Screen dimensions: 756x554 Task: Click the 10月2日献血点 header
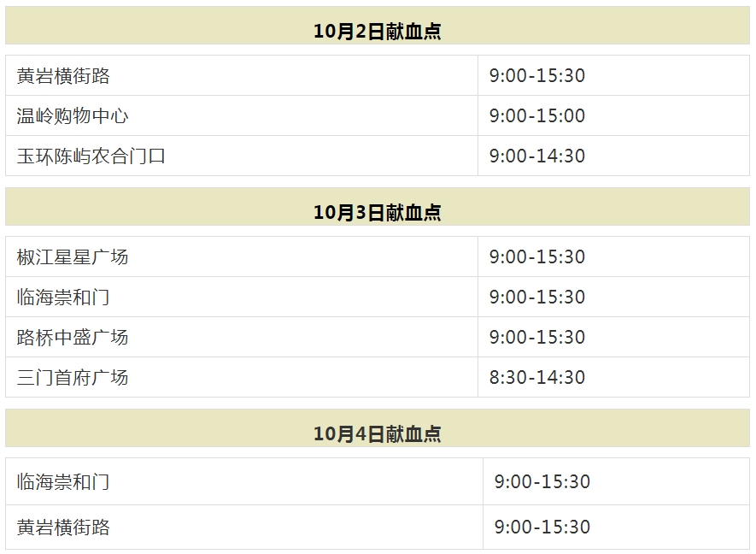(377, 32)
